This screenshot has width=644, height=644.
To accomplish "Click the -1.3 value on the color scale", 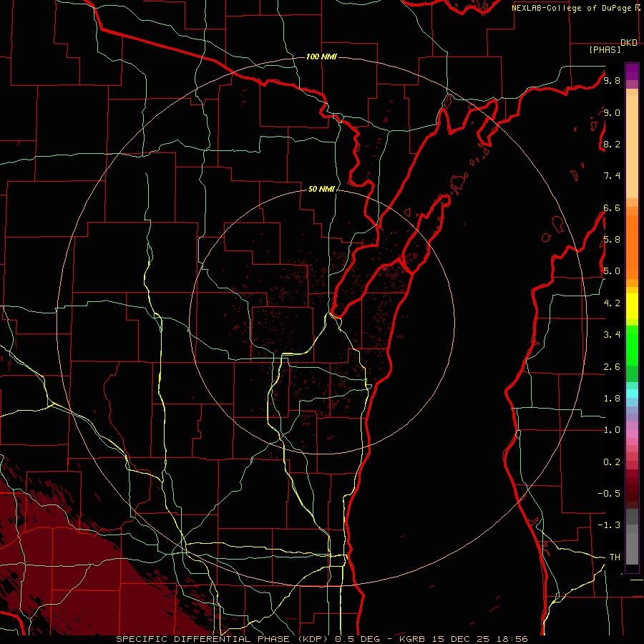I will tap(609, 525).
